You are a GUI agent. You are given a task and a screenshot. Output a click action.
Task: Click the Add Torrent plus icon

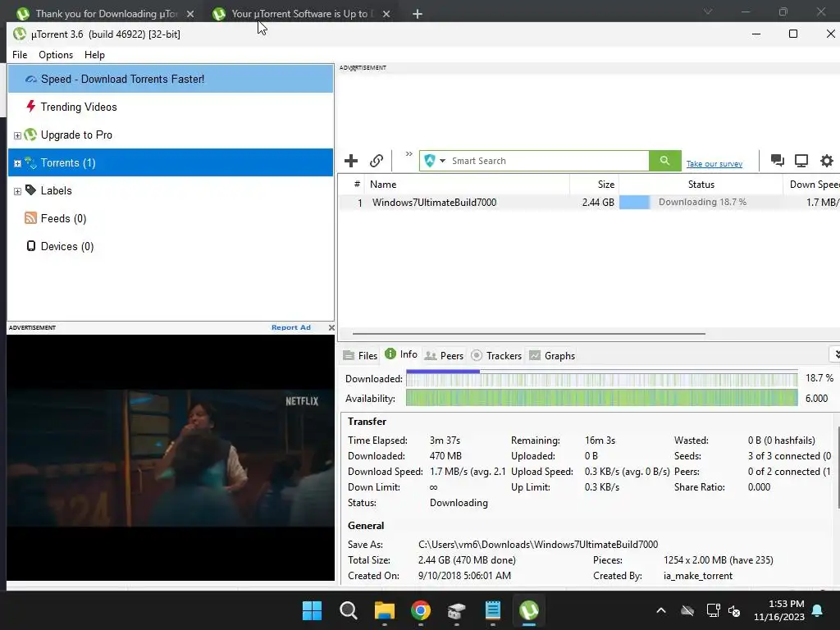(351, 161)
